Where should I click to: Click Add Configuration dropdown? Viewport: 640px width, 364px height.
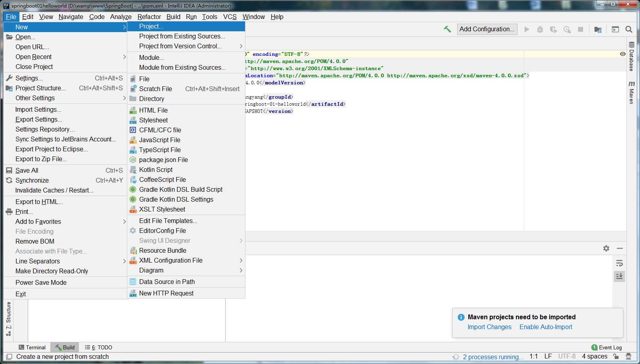(487, 29)
